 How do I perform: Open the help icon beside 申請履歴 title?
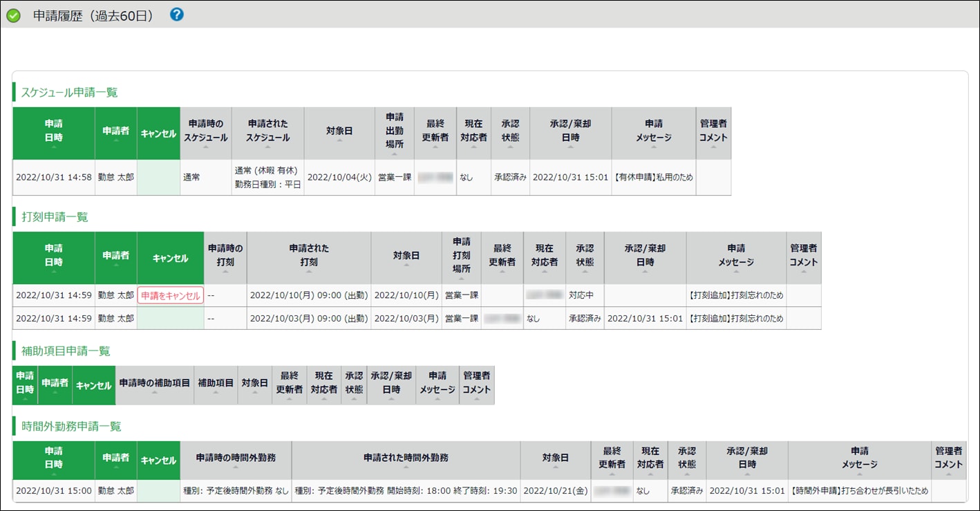click(x=177, y=15)
